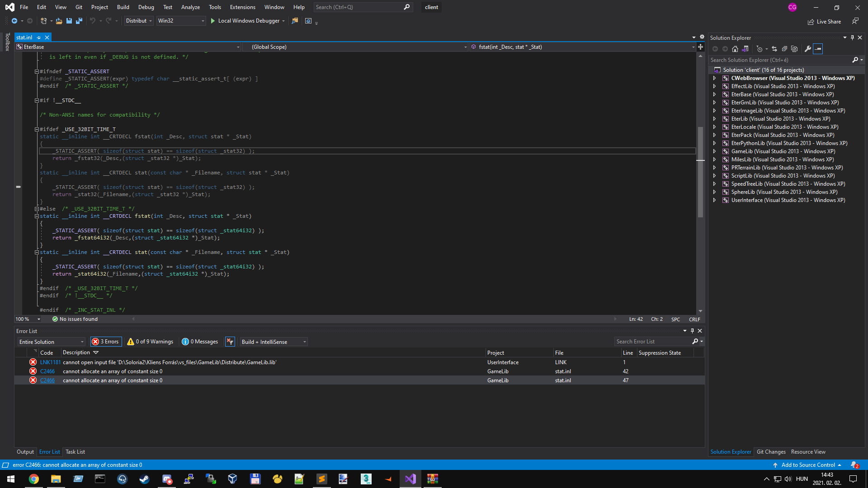Open Properties wrench in Solution Explorer
This screenshot has height=488, width=868.
808,49
